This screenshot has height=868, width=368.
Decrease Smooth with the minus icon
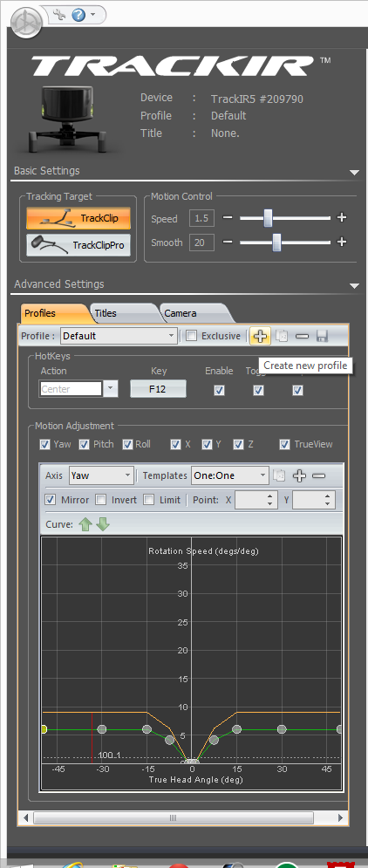tap(228, 242)
